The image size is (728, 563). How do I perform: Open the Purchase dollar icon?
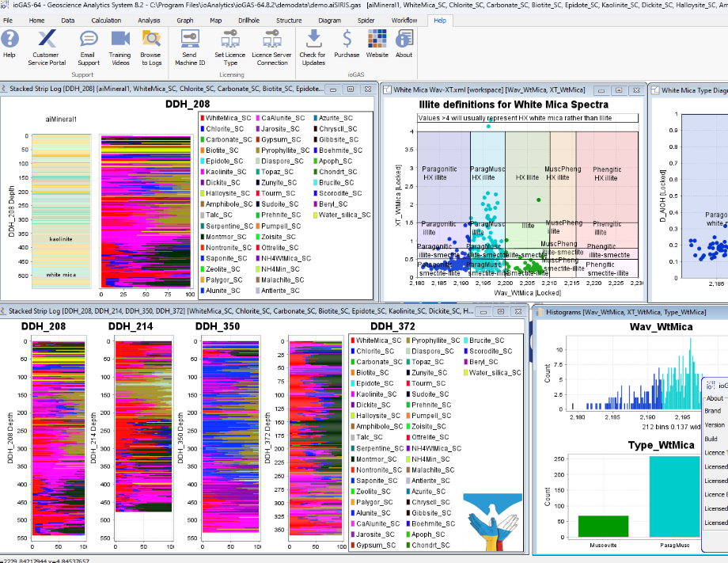coord(347,39)
